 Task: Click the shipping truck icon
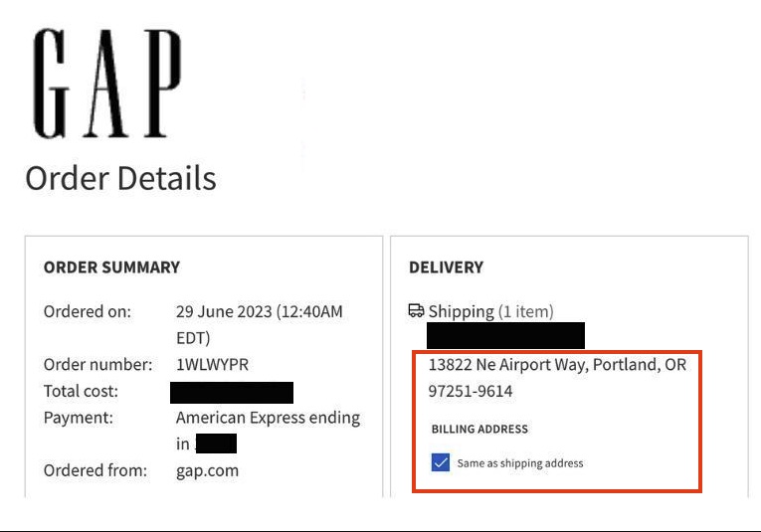(416, 310)
